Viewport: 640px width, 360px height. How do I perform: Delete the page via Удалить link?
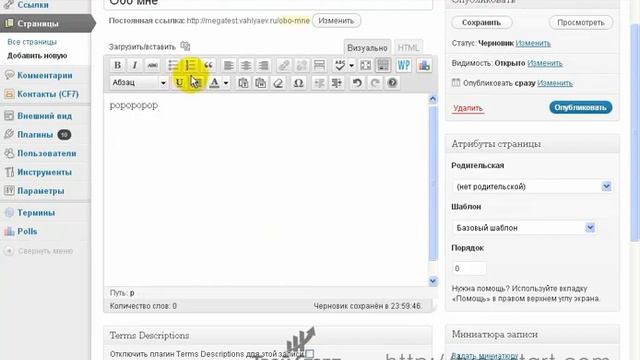click(x=468, y=108)
